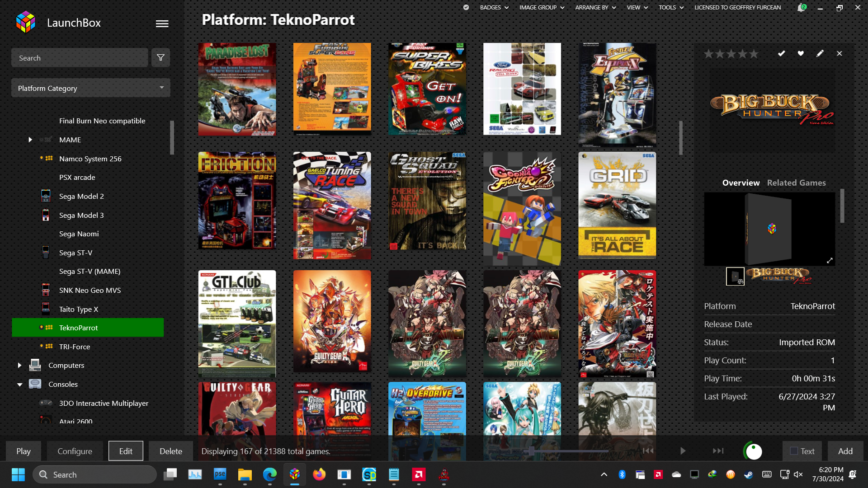Select the GRID game cover

(617, 205)
